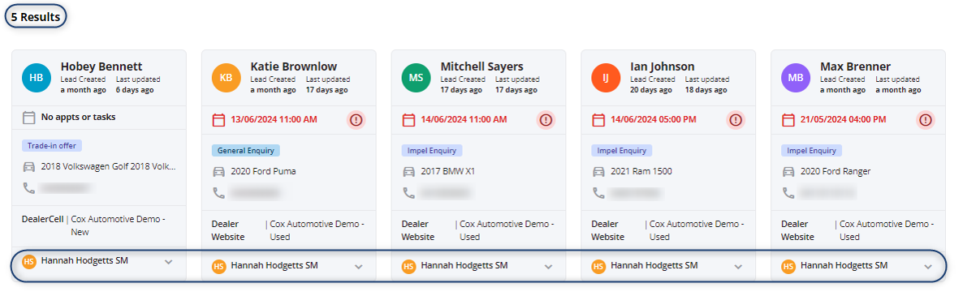Open Mitchell Sayers lead name
This screenshot has height=296, width=980.
[482, 66]
